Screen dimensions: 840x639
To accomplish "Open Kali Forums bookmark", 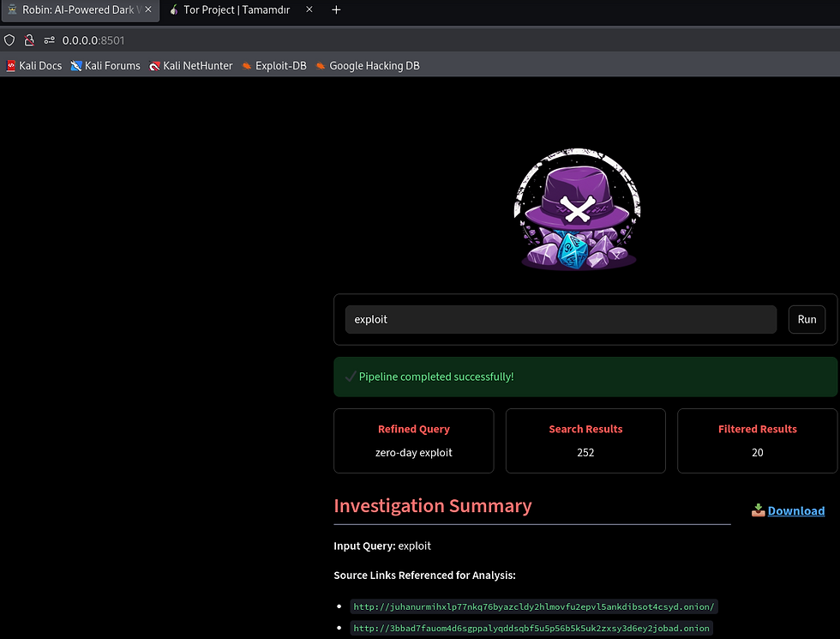I will click(105, 65).
